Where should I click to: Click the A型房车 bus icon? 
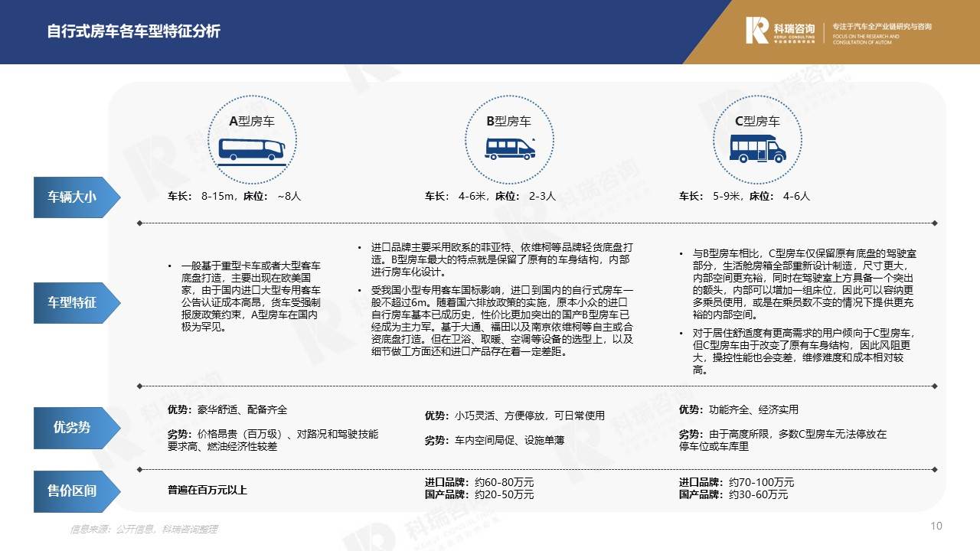tap(253, 151)
